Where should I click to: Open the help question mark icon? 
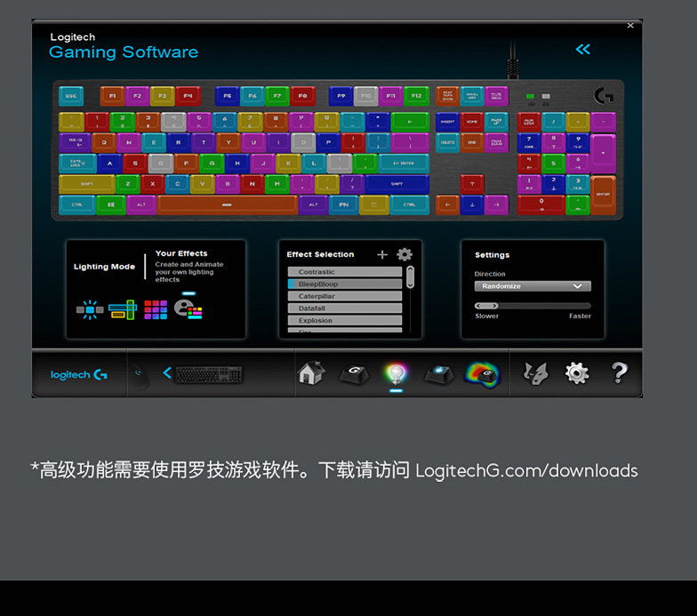(x=619, y=372)
